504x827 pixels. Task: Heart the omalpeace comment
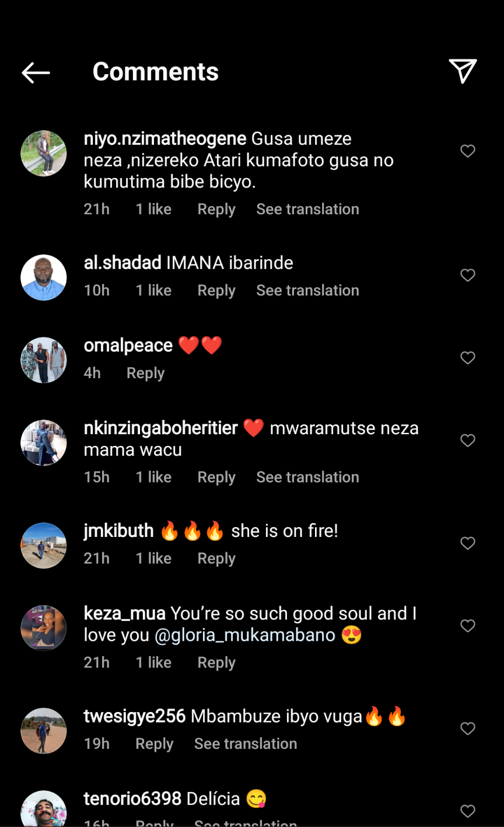[x=468, y=358]
